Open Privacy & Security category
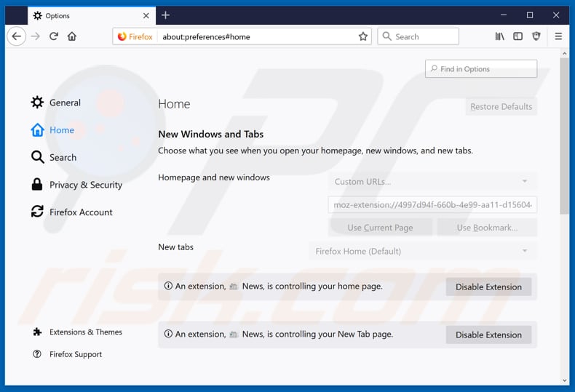Screen dimensions: 575x392 [x=76, y=185]
